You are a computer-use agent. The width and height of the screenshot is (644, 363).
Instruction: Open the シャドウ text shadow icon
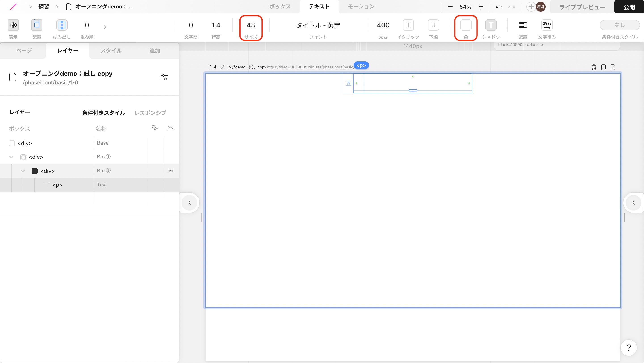491,25
